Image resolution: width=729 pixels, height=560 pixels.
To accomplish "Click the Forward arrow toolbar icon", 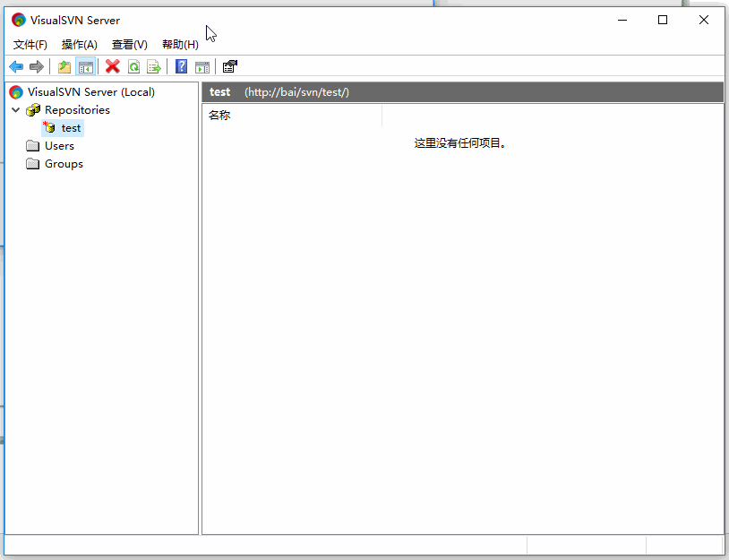I will tap(36, 66).
